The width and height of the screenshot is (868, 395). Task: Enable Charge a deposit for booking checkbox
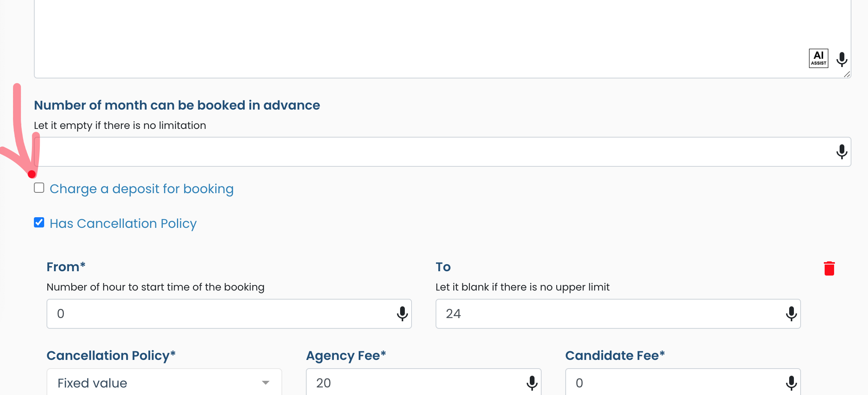(x=39, y=188)
